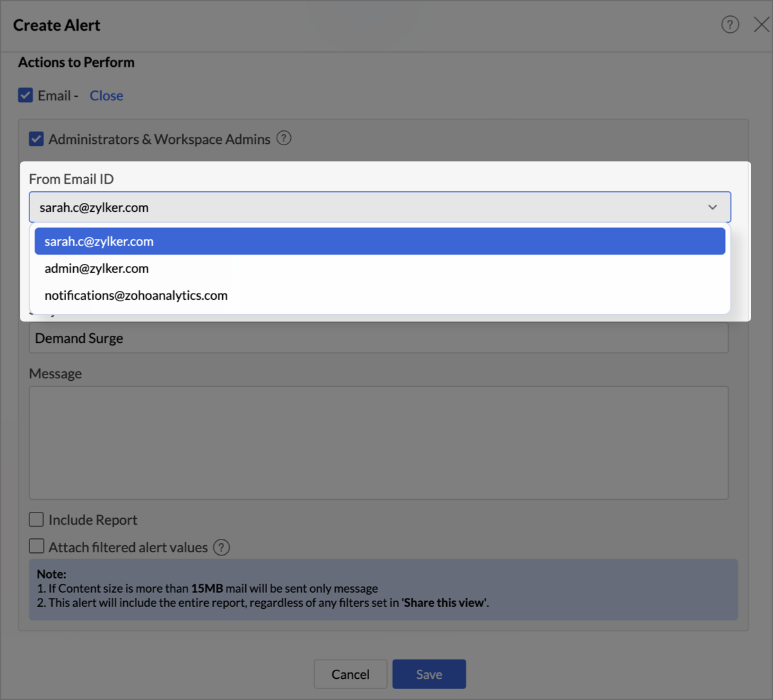Close the Create Alert dialog
This screenshot has height=700, width=773.
(761, 24)
